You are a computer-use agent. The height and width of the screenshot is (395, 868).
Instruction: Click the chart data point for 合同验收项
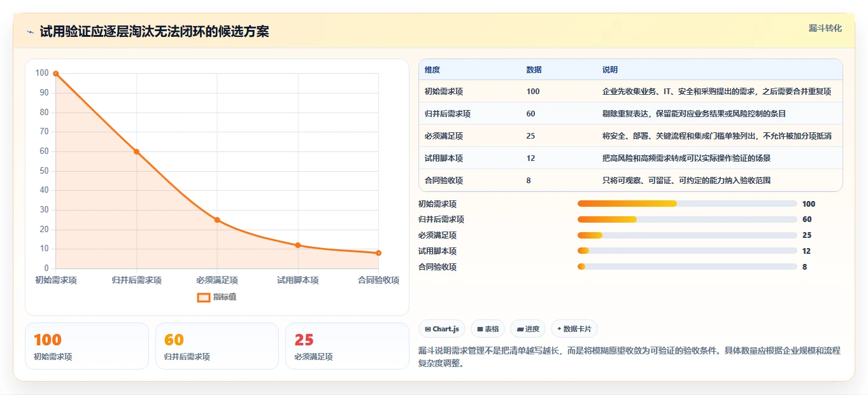click(x=378, y=253)
